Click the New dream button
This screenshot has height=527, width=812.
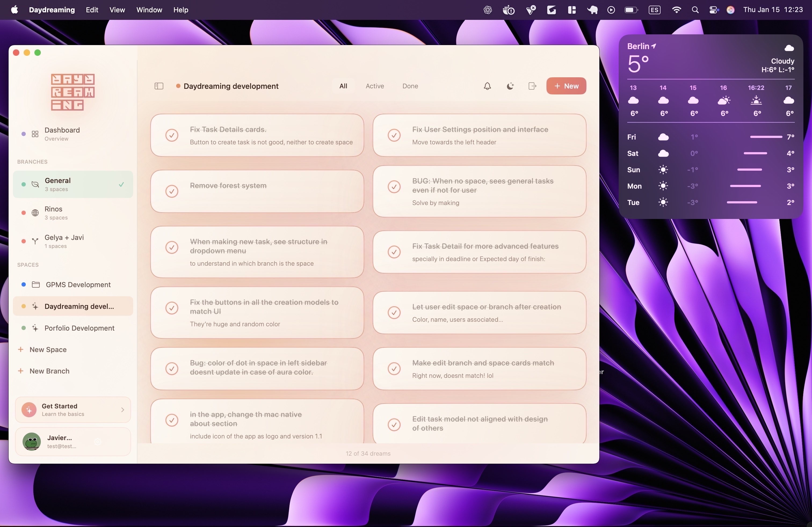(x=566, y=86)
